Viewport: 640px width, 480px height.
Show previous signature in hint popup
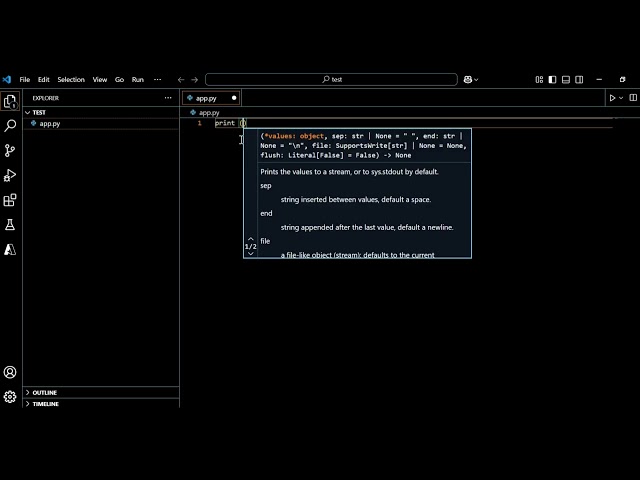point(251,239)
